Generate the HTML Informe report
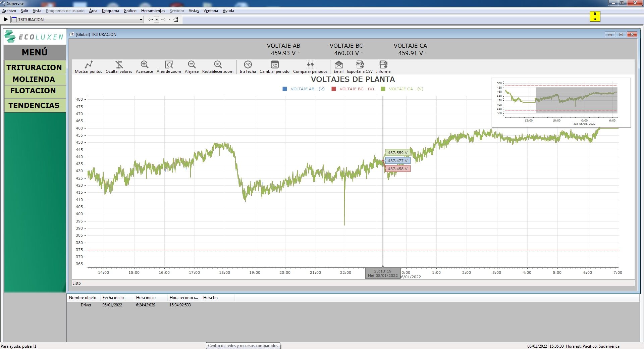 tap(383, 67)
